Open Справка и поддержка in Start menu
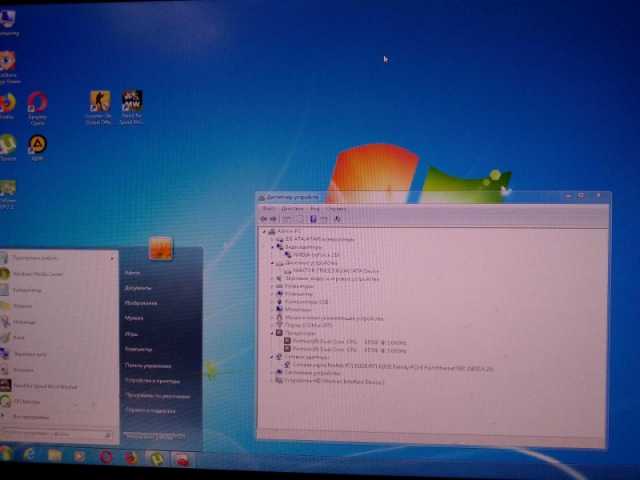This screenshot has width=640, height=480. [x=150, y=411]
